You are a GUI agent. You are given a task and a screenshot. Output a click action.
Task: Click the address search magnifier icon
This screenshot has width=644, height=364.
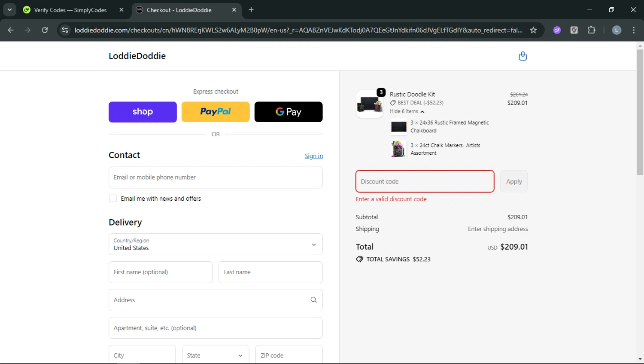313,300
